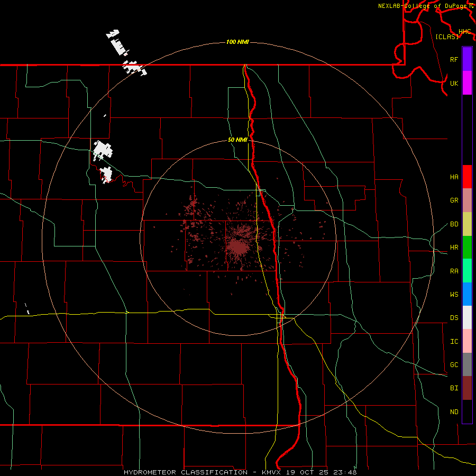Click the GC gray legend swatch
476x476 pixels.
click(467, 364)
